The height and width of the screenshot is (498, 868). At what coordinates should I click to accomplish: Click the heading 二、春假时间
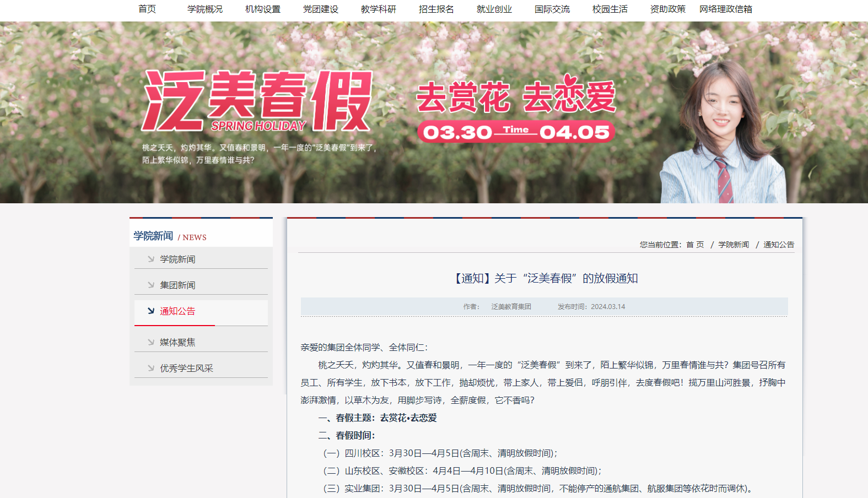(346, 435)
